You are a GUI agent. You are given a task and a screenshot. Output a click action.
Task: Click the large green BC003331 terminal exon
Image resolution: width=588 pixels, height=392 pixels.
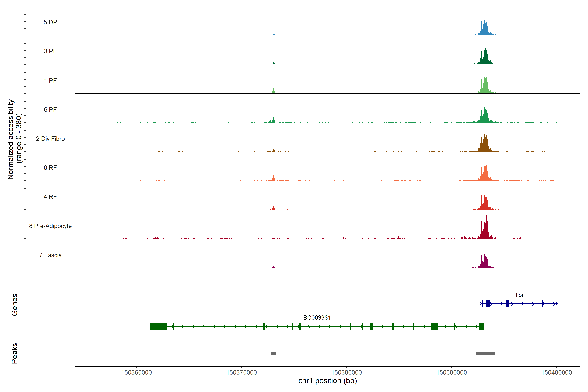coord(158,326)
